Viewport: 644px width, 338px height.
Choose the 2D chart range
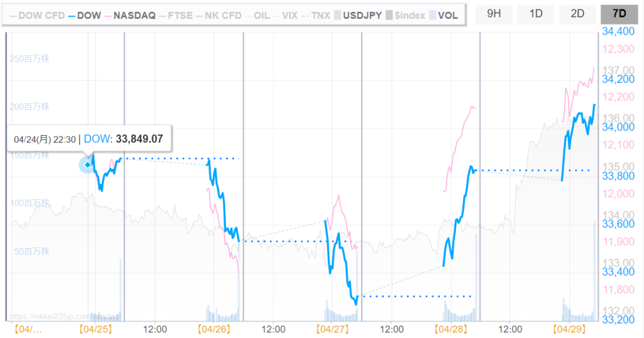click(577, 14)
